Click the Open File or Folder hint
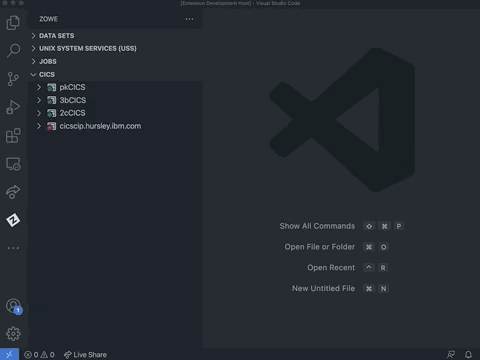Screen dimensions: 480x360 pyautogui.click(x=320, y=247)
